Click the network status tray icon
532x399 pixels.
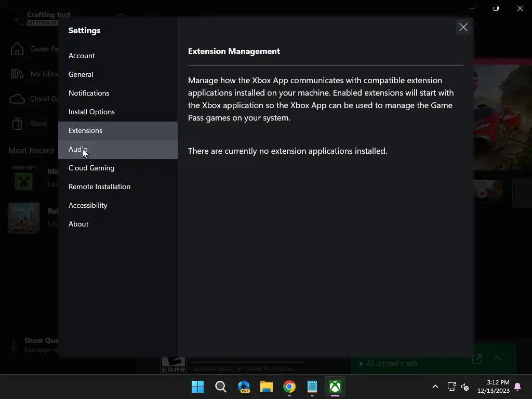(x=451, y=387)
